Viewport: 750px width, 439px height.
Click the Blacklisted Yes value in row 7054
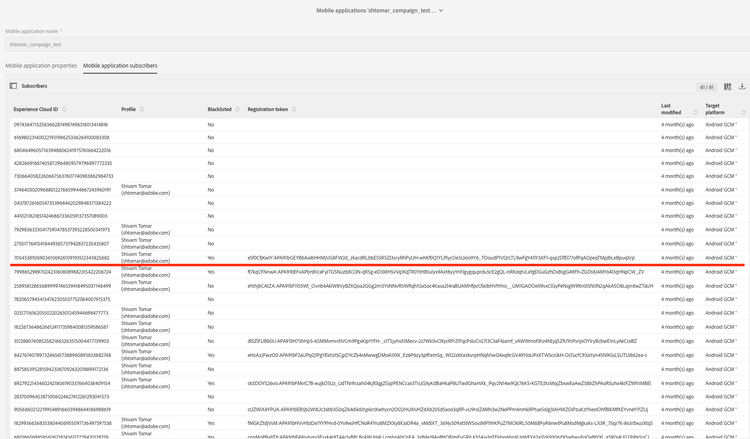pyautogui.click(x=211, y=258)
